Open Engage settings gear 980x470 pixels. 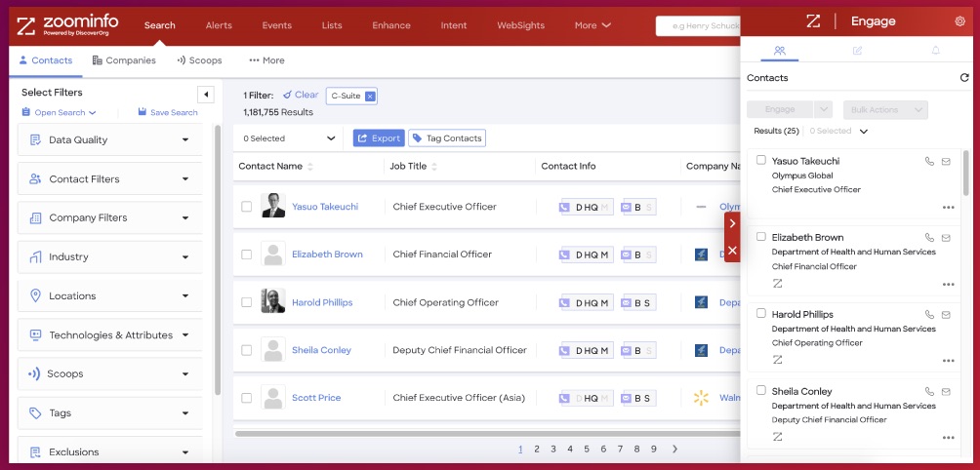pyautogui.click(x=960, y=21)
